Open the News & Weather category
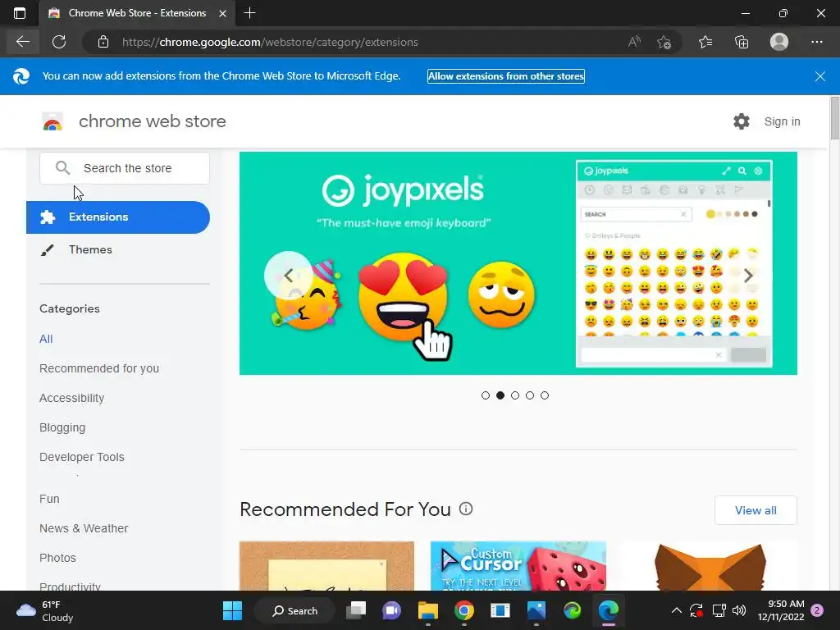 pyautogui.click(x=84, y=528)
